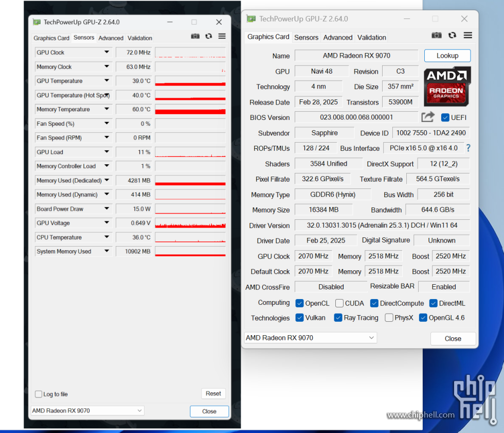504x433 pixels.
Task: Open Memory Temperature sensor dropdown arrow
Action: point(107,109)
